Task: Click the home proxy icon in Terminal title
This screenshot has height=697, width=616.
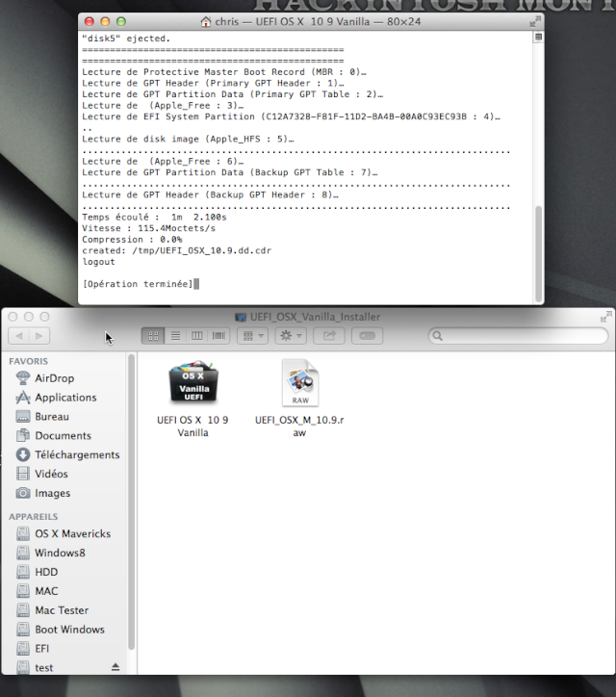Action: point(205,21)
